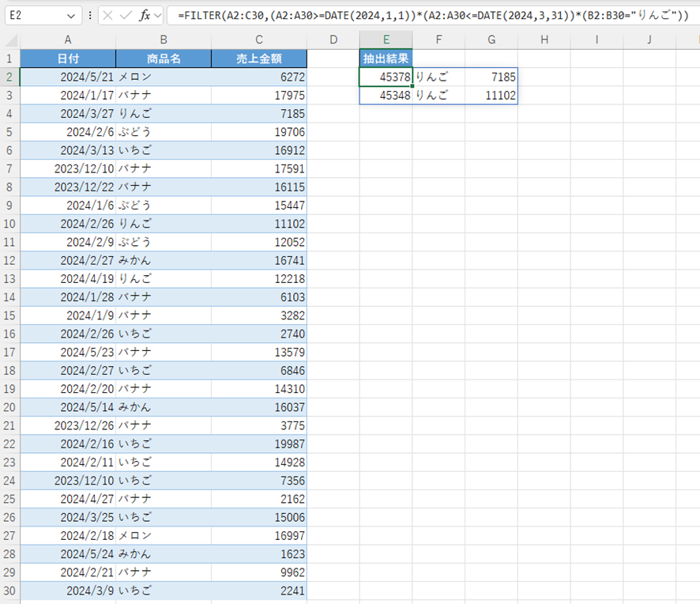Click the 商品名 header cell

tap(164, 59)
